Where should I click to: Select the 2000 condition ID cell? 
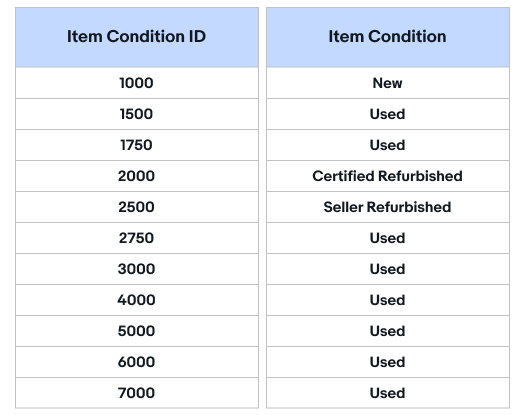click(137, 176)
